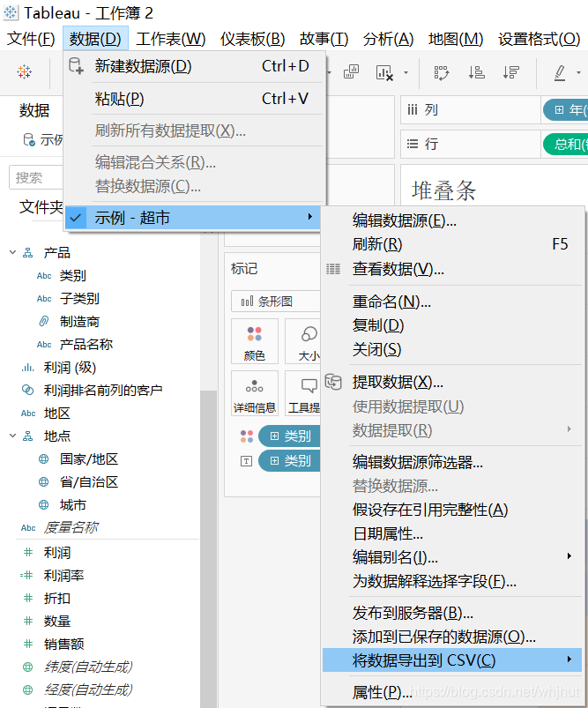Select the 销售额 measure field
Image resolution: width=588 pixels, height=708 pixels.
pyautogui.click(x=63, y=644)
